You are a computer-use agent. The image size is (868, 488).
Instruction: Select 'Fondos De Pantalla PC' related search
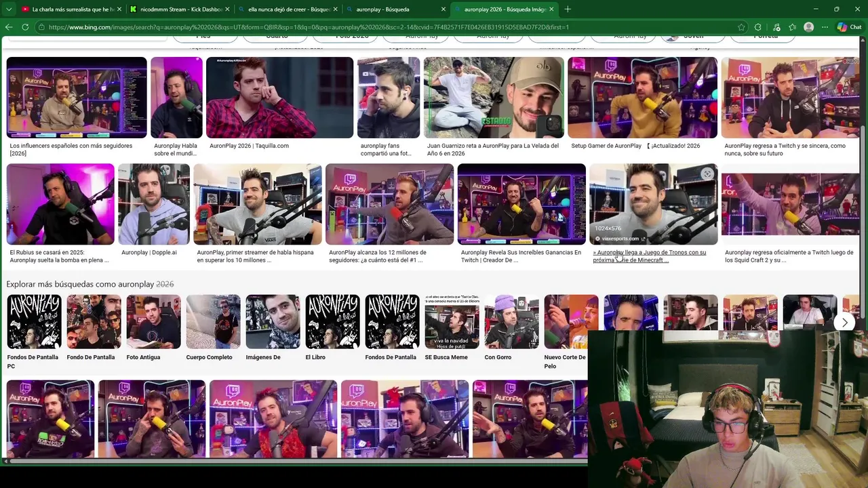point(34,332)
